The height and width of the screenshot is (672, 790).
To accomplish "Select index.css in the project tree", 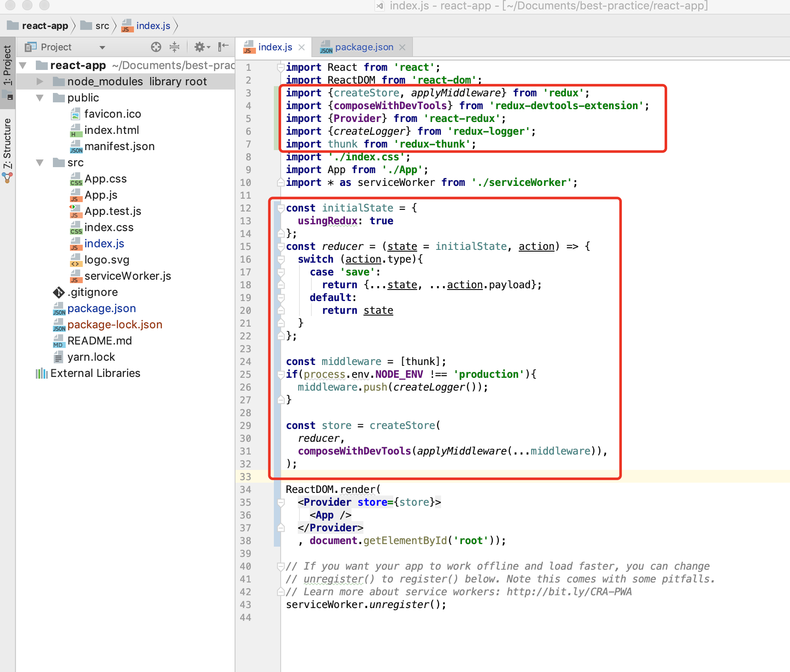I will pyautogui.click(x=109, y=227).
